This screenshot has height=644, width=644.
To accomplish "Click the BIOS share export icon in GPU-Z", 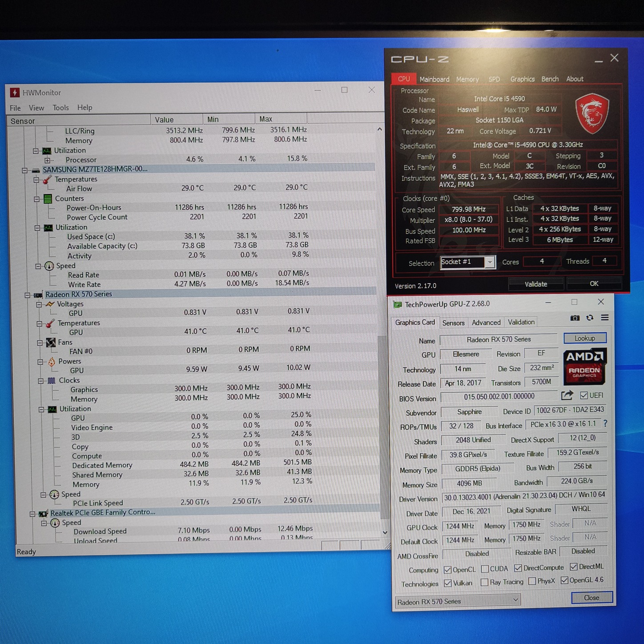I will (x=567, y=395).
